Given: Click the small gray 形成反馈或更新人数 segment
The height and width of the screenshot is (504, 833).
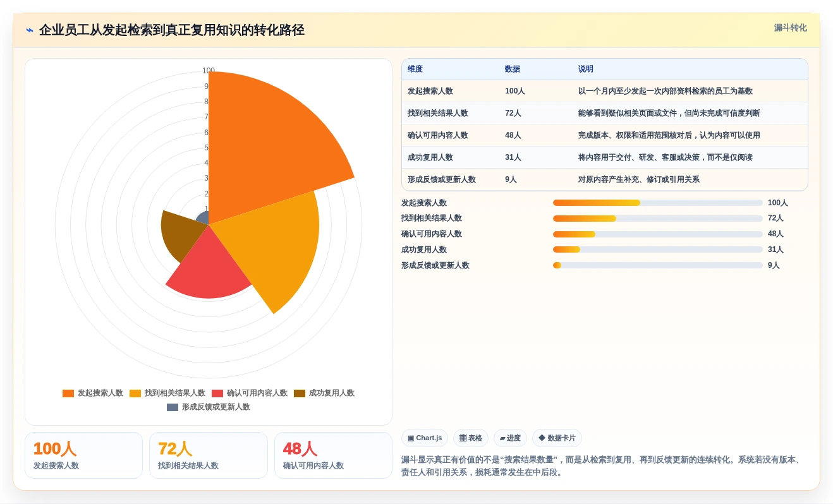Looking at the screenshot, I should pyautogui.click(x=204, y=219).
